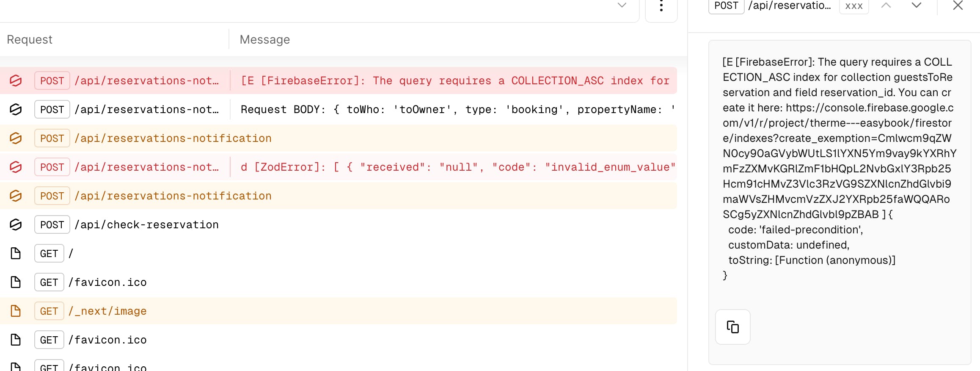Click the POST badge in the details panel header
This screenshot has width=980, height=371.
(726, 6)
